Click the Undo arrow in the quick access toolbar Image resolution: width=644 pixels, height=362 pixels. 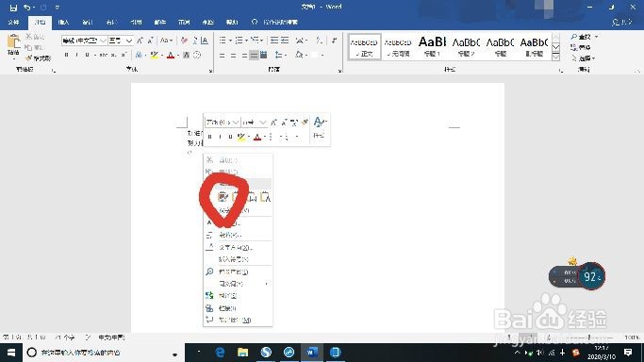pyautogui.click(x=26, y=8)
